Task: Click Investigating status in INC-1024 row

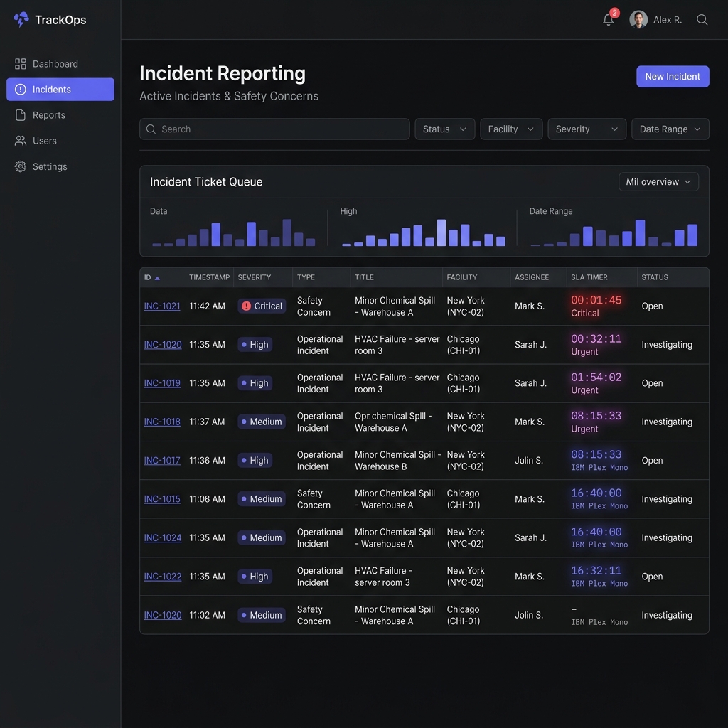Action: pyautogui.click(x=667, y=537)
